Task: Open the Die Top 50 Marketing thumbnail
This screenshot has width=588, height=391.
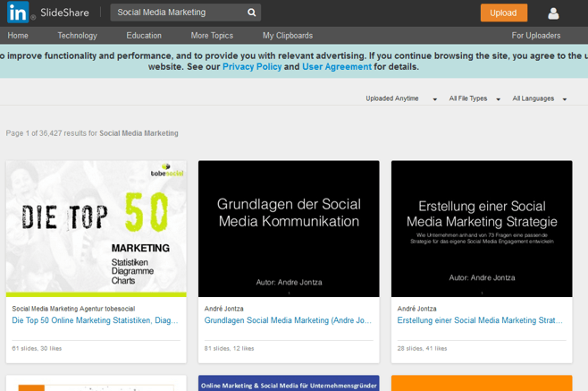Action: tap(96, 229)
